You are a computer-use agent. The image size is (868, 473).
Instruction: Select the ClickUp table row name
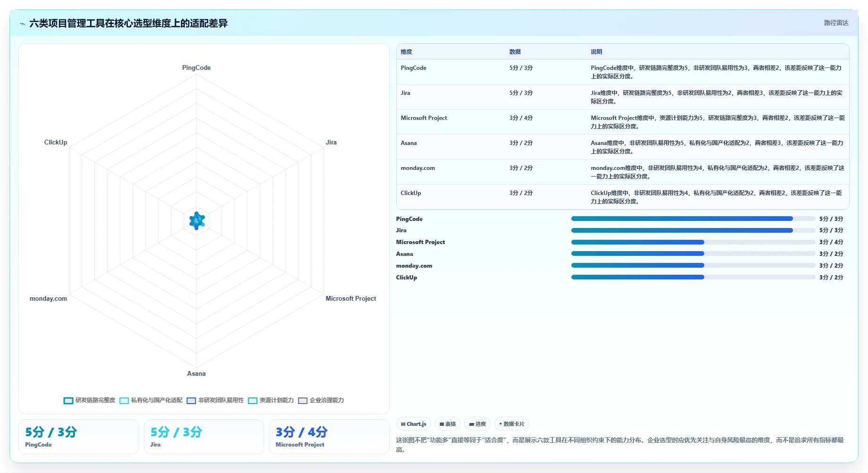(410, 193)
